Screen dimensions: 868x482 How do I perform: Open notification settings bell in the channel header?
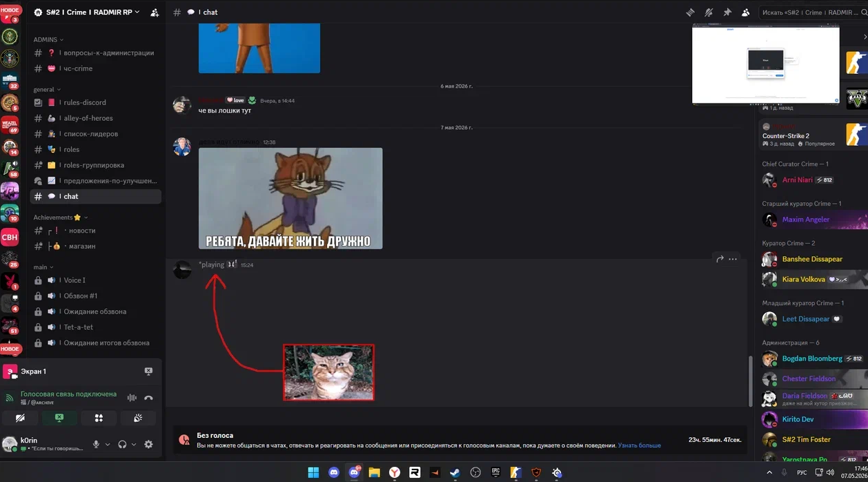tap(709, 12)
